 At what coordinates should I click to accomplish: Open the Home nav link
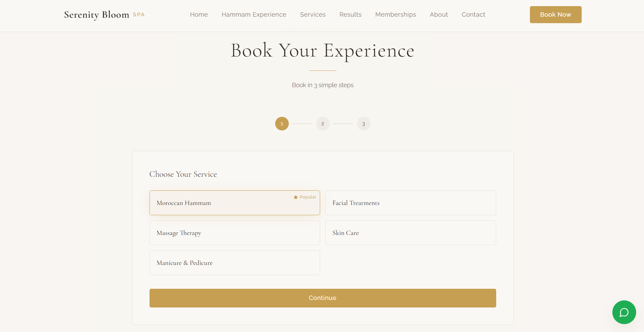tap(199, 15)
